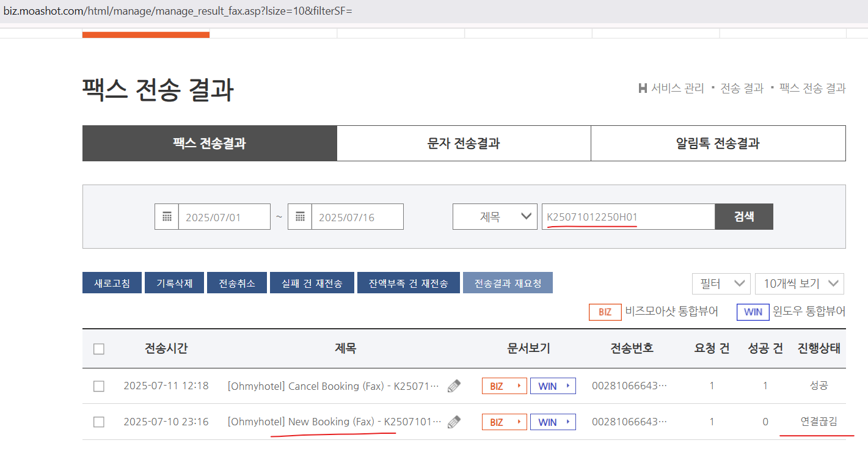Open the end date calendar icon
This screenshot has width=868, height=454.
(300, 217)
